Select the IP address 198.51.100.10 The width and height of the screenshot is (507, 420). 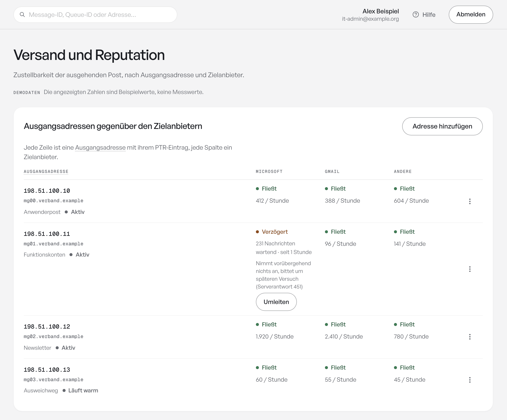47,191
